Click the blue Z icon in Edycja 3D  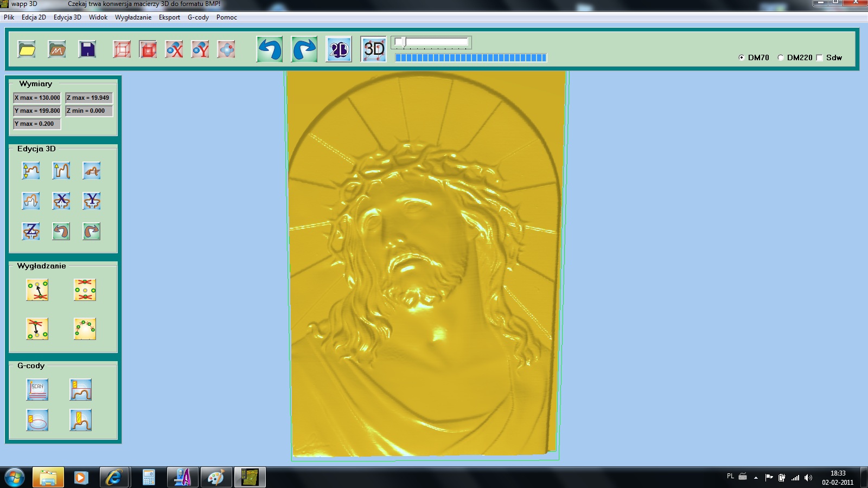pos(31,232)
